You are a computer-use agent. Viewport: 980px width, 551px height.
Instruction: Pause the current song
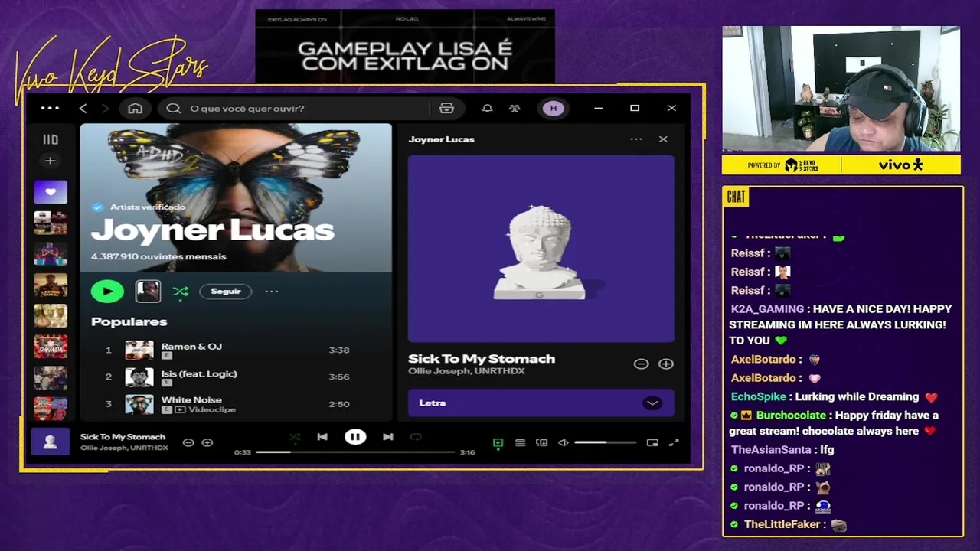355,437
